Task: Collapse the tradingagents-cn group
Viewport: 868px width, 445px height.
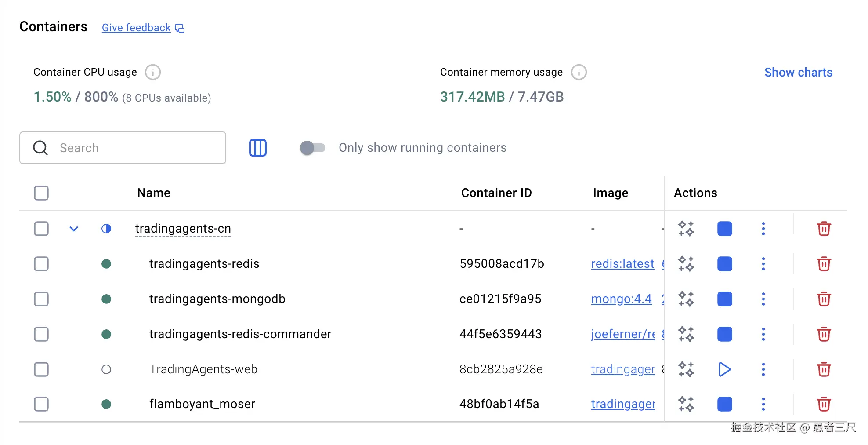Action: [x=74, y=229]
